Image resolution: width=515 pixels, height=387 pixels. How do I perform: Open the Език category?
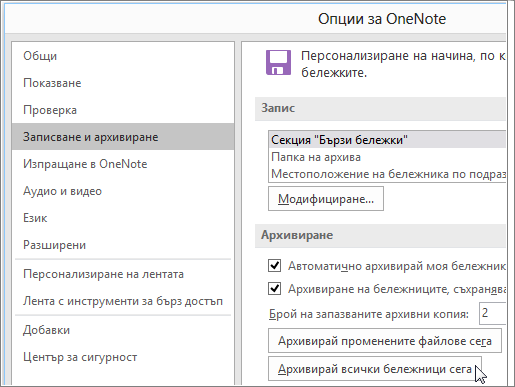pos(123,218)
